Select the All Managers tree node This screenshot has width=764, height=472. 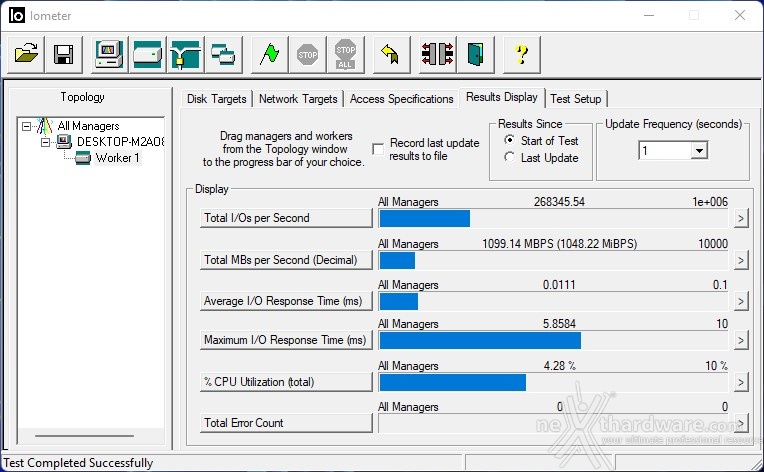(88, 126)
